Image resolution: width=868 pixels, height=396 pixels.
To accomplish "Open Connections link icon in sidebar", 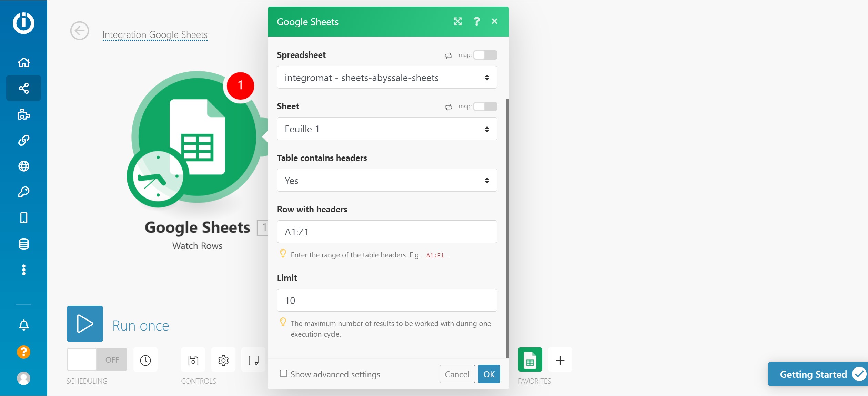I will pos(23,140).
